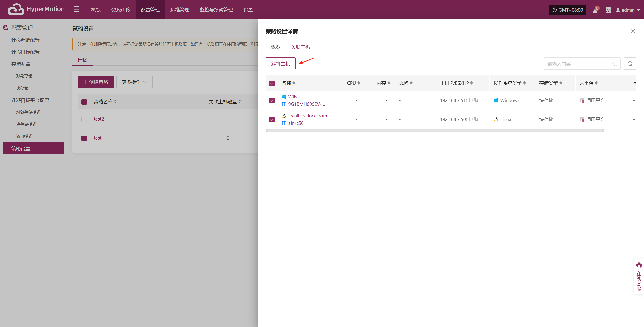Click the GMT+08:00 timezone clock
This screenshot has width=644, height=327.
[567, 10]
